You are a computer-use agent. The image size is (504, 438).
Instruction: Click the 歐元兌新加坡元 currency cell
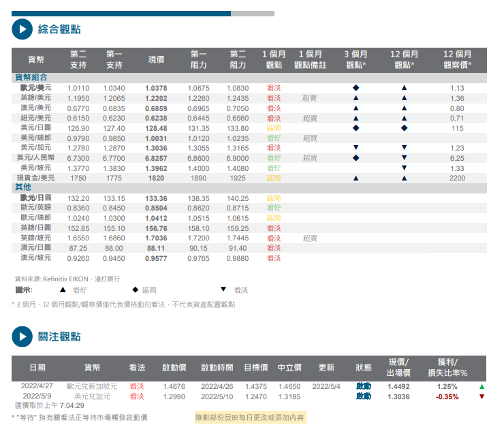click(x=92, y=386)
